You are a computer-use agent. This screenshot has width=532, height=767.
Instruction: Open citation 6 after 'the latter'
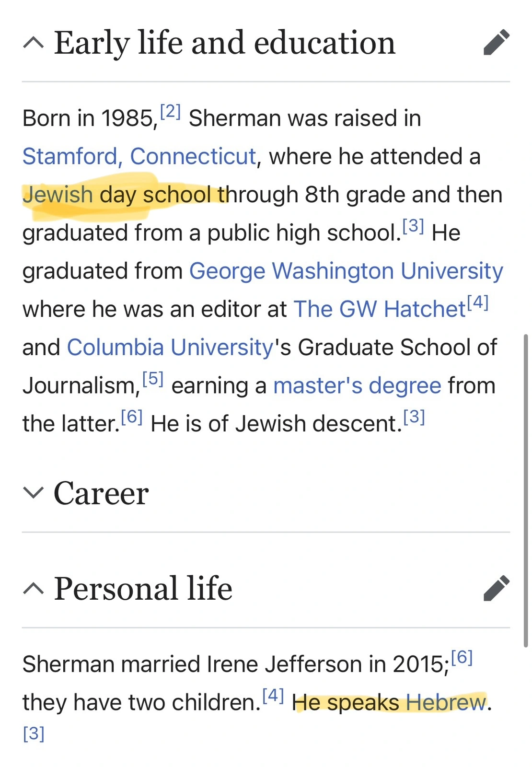[x=132, y=418]
